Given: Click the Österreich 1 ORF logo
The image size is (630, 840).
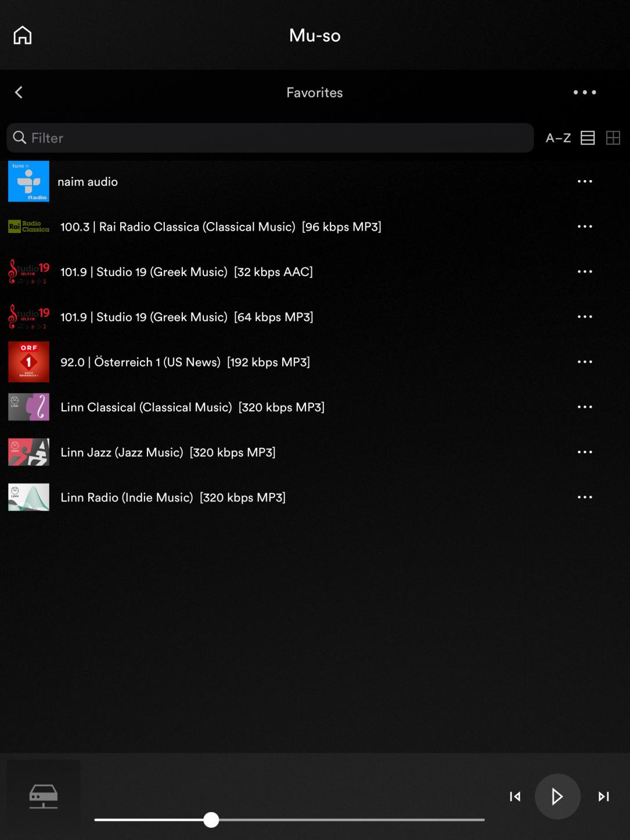Looking at the screenshot, I should pyautogui.click(x=28, y=362).
